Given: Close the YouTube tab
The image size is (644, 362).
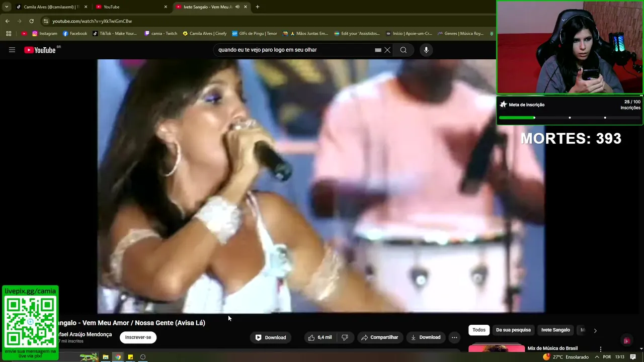Looking at the screenshot, I should 166,7.
